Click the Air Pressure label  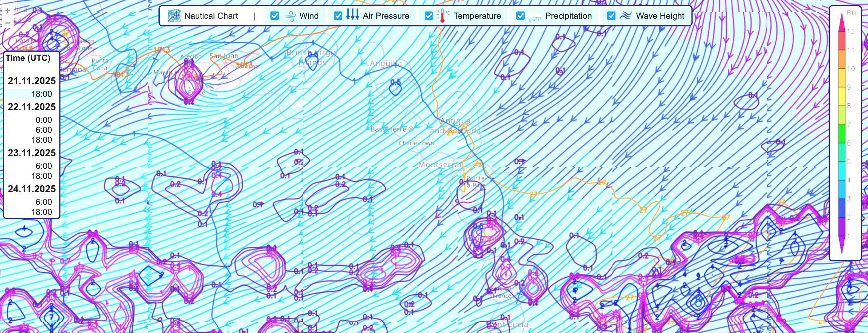(x=386, y=16)
